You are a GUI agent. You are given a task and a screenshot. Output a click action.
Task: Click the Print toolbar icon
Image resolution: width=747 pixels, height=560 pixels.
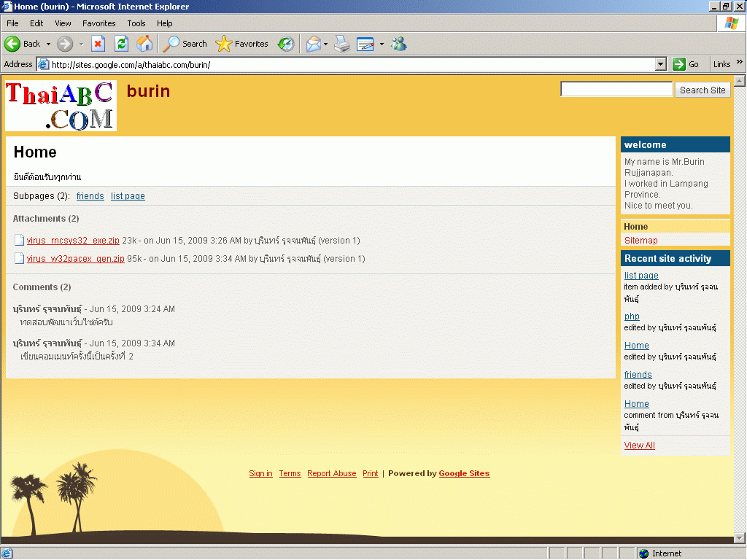pyautogui.click(x=342, y=44)
